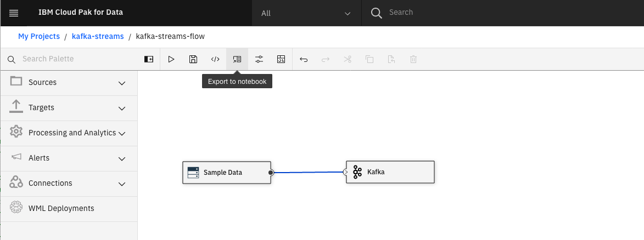Click the search magnifier icon in header
The image size is (644, 240).
(376, 13)
